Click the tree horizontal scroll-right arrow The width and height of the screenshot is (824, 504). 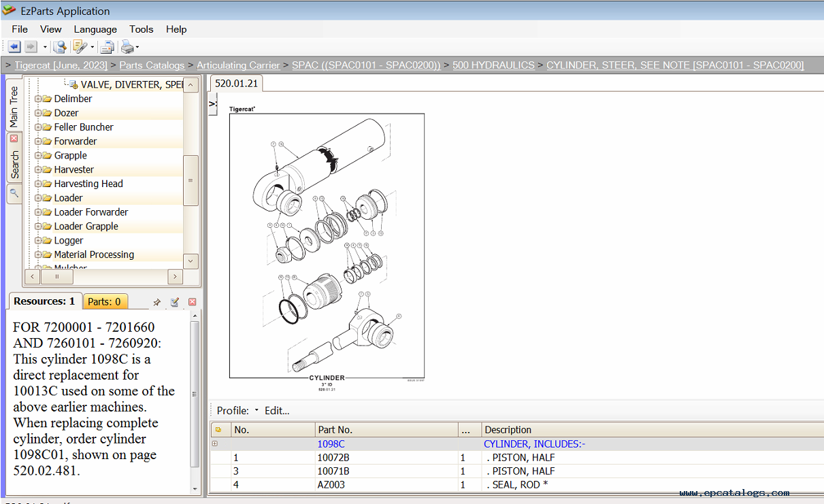pos(176,277)
